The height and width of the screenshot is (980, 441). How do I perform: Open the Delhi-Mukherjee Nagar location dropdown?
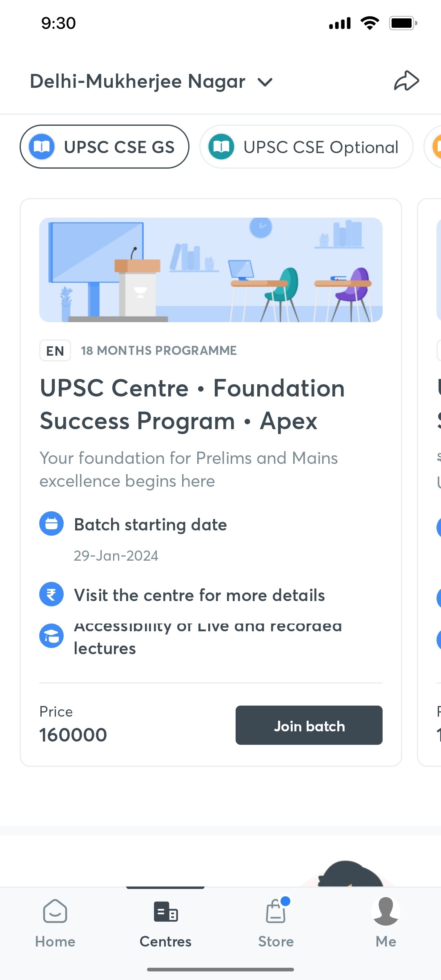[x=151, y=81]
